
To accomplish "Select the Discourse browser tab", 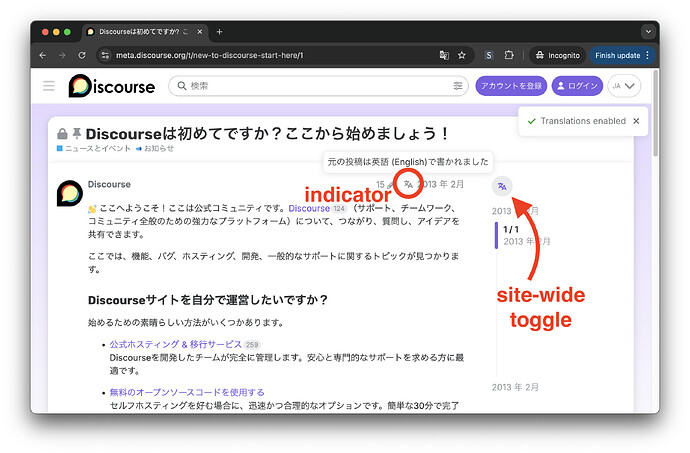I will [x=144, y=32].
